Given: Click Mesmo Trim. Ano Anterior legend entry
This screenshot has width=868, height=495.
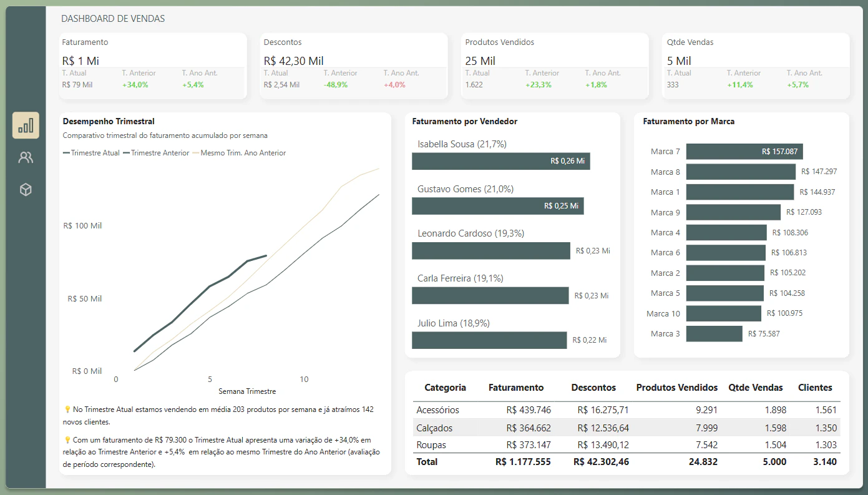Looking at the screenshot, I should click(239, 153).
